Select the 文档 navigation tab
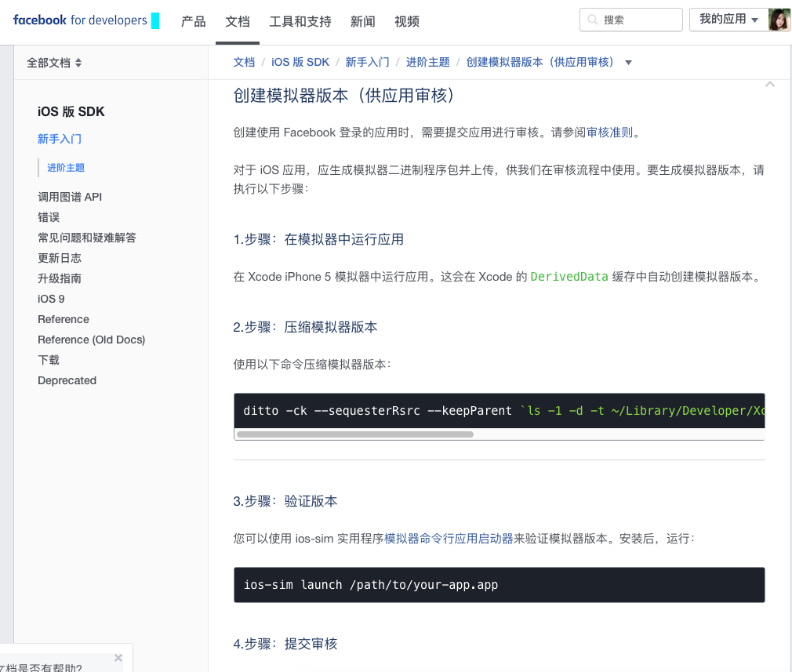Screen dimensions: 792x672 (x=237, y=21)
